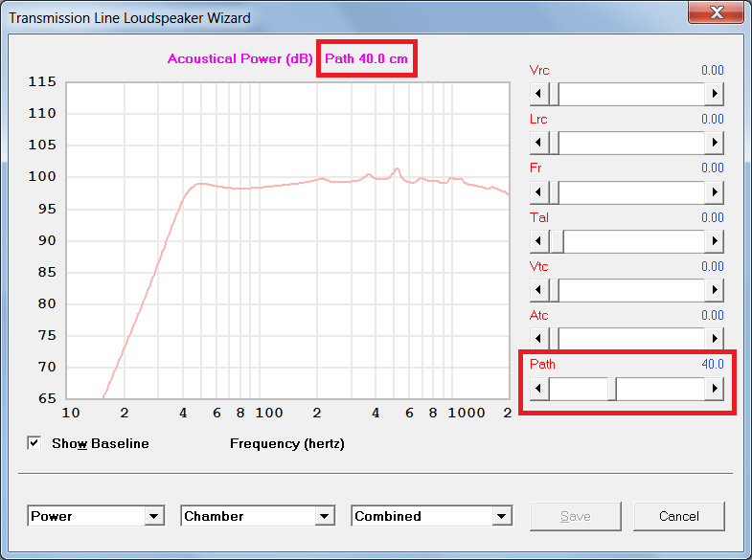
Task: Click the Vrc slider right arrow
Action: pos(714,94)
